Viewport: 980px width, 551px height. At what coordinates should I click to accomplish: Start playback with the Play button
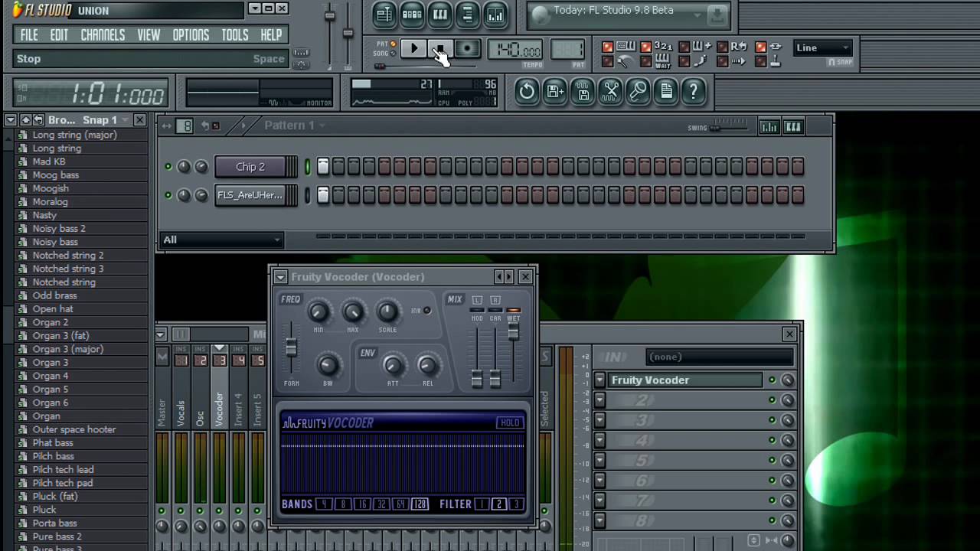[414, 49]
